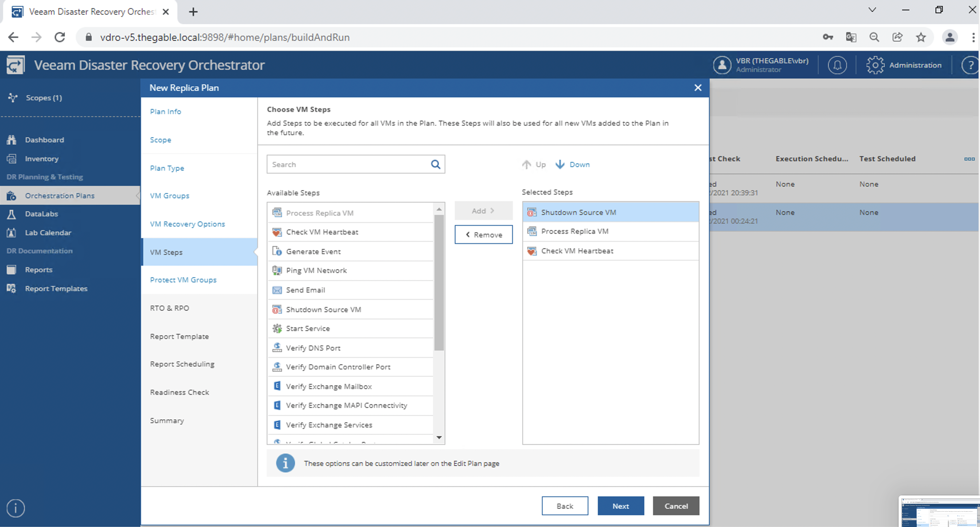
Task: Click the Remove button
Action: point(483,234)
